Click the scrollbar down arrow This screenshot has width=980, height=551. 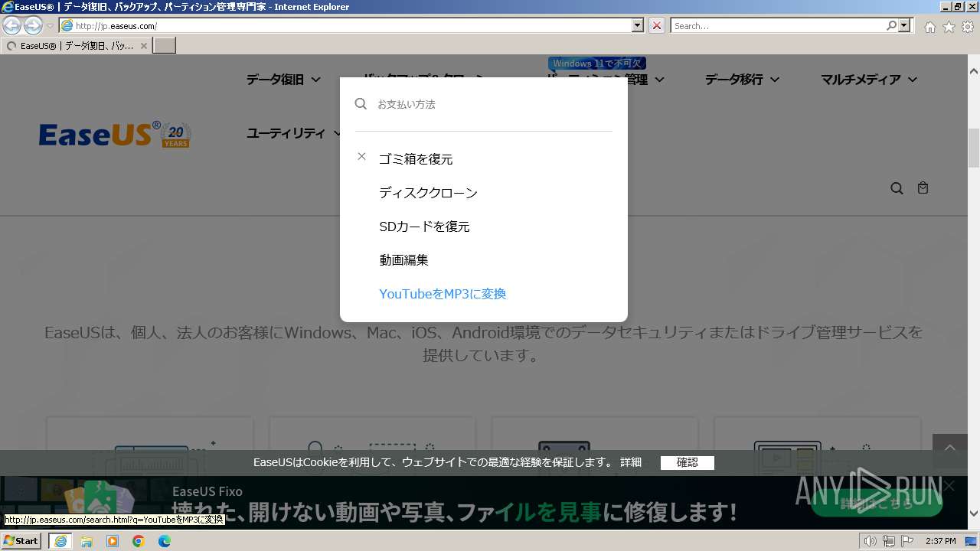pos(973,514)
